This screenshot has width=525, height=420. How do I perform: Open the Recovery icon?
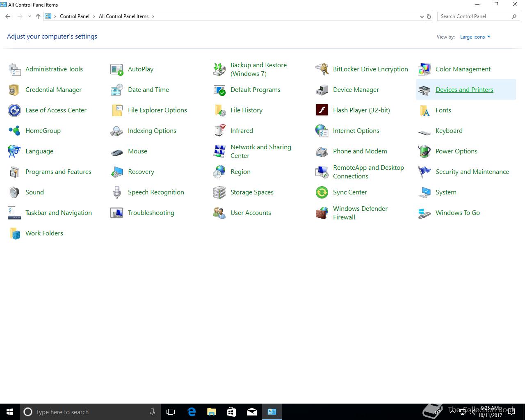tap(117, 172)
